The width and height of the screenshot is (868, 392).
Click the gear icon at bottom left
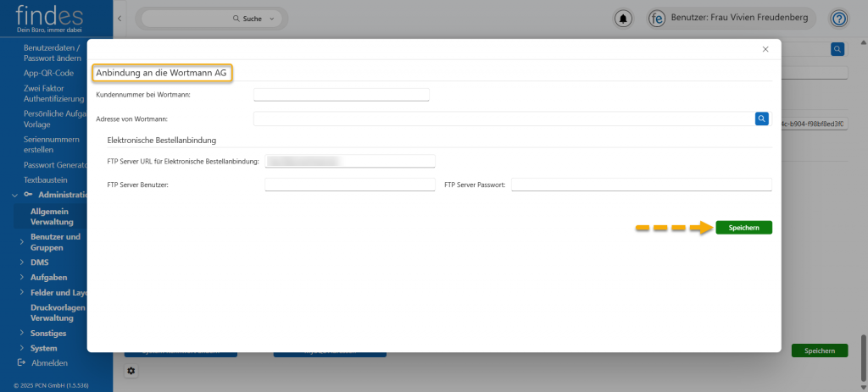coord(131,371)
